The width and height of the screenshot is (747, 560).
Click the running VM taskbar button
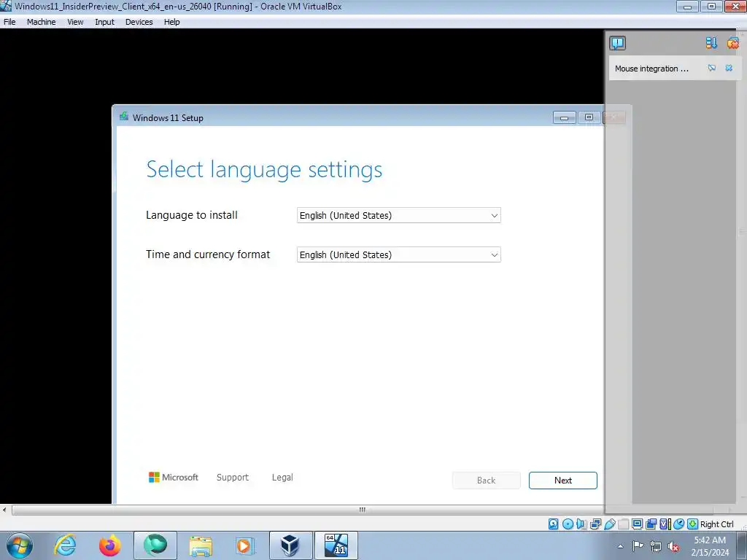(336, 545)
